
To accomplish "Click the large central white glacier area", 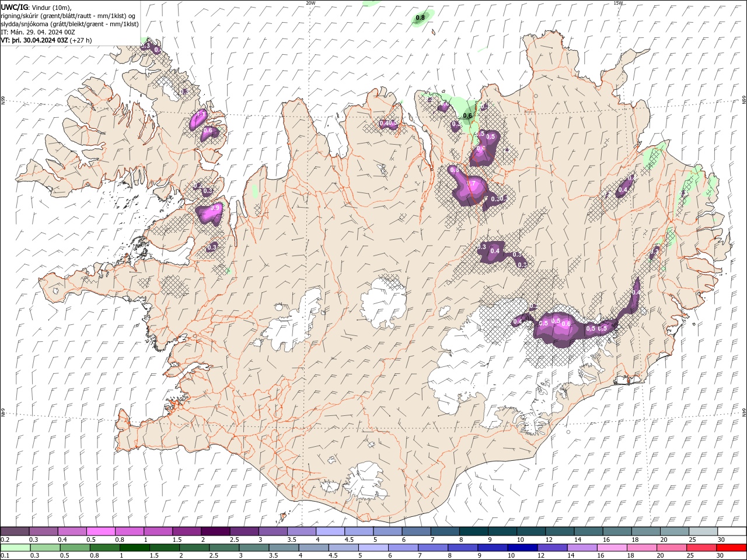I will 384,302.
